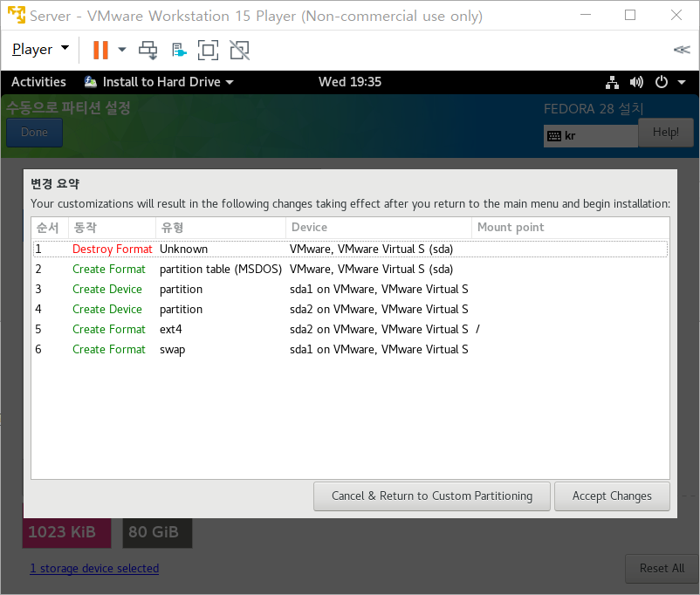Click Accept Changes button
700x595 pixels.
click(x=612, y=496)
